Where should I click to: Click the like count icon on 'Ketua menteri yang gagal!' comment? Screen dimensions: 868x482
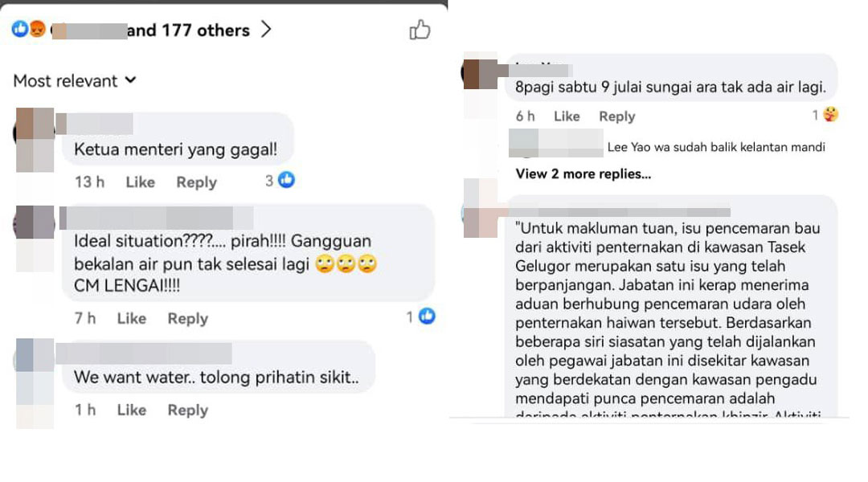[286, 180]
